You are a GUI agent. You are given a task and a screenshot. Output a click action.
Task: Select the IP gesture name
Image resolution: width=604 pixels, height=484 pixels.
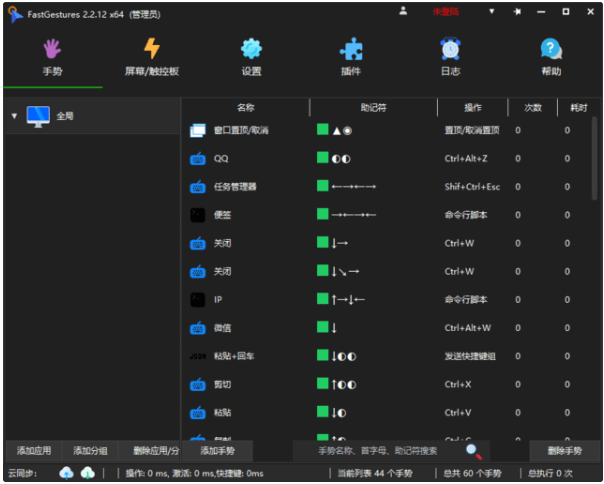[x=218, y=300]
